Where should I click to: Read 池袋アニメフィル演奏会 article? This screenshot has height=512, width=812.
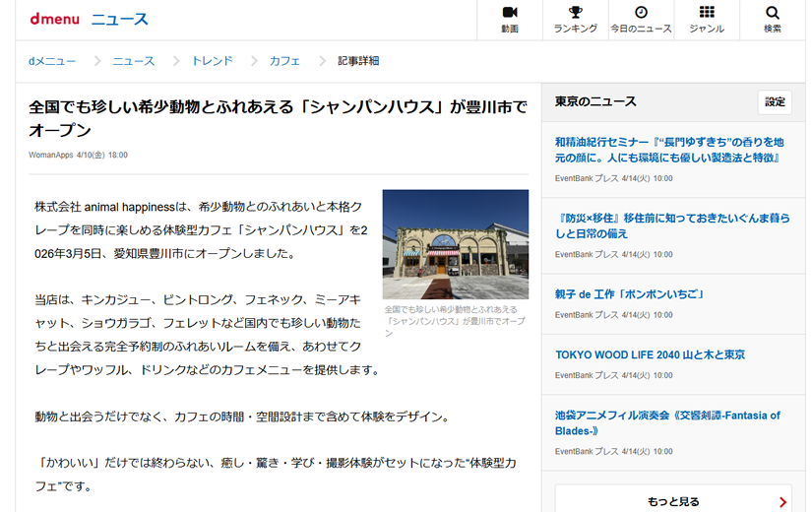pyautogui.click(x=667, y=422)
